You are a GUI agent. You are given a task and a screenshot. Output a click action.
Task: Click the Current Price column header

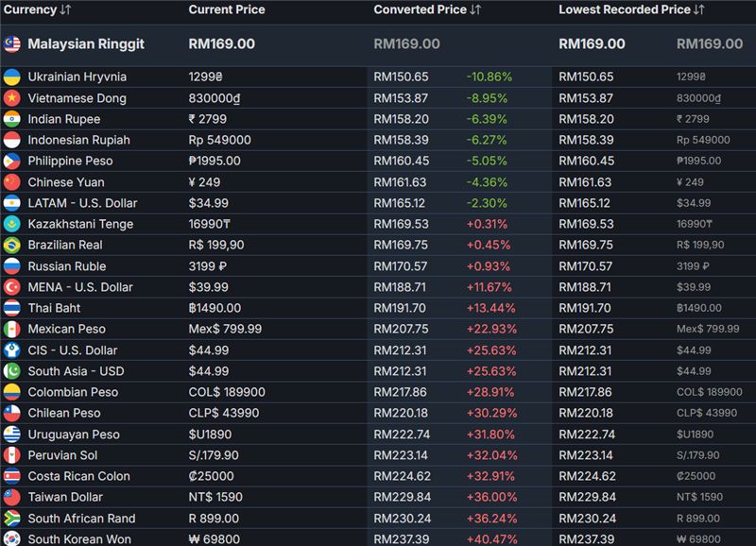click(x=227, y=9)
